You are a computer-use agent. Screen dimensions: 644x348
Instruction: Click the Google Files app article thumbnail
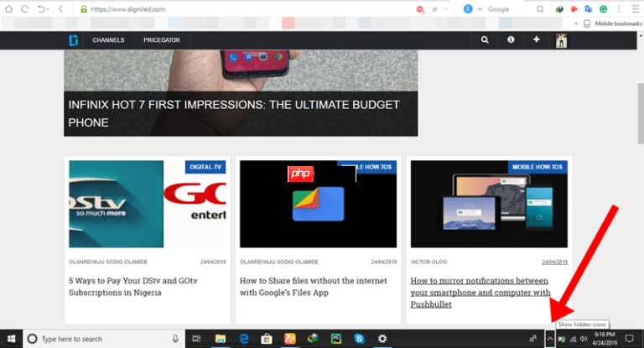pyautogui.click(x=319, y=204)
